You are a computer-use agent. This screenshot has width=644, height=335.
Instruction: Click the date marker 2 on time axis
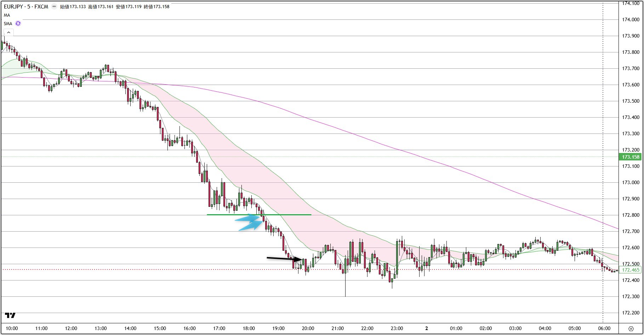click(426, 328)
